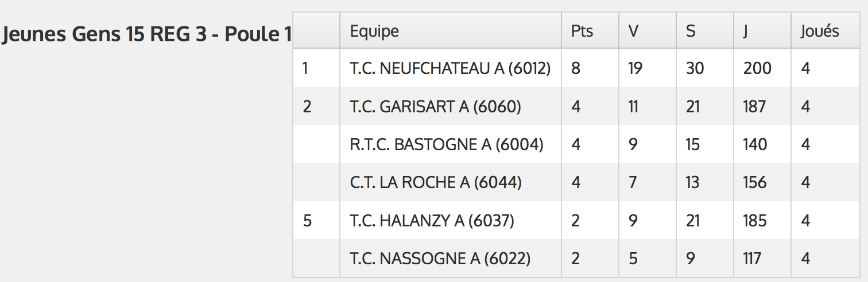Click rank 1 cell in standings

[x=317, y=69]
